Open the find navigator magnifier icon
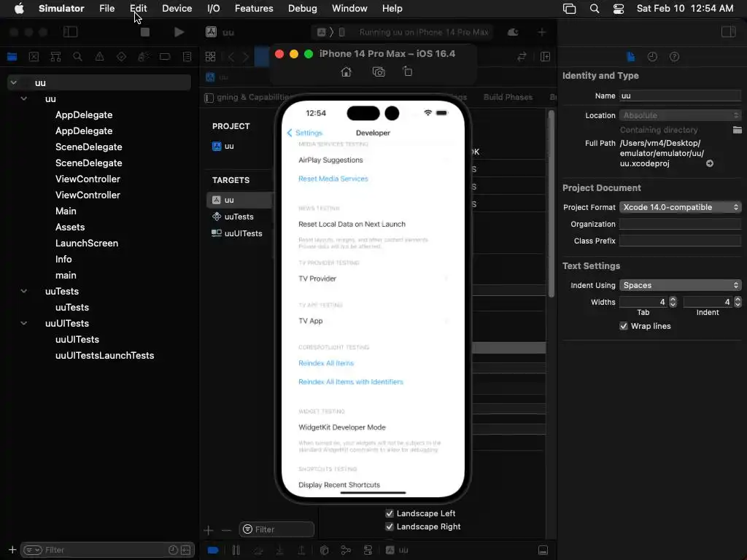 (77, 57)
